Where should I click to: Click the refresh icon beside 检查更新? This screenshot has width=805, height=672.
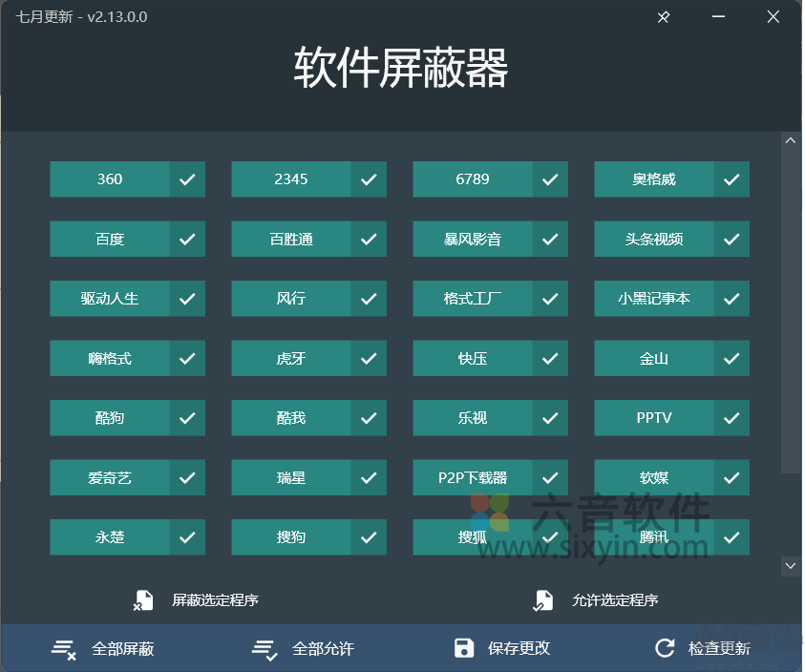pos(665,647)
